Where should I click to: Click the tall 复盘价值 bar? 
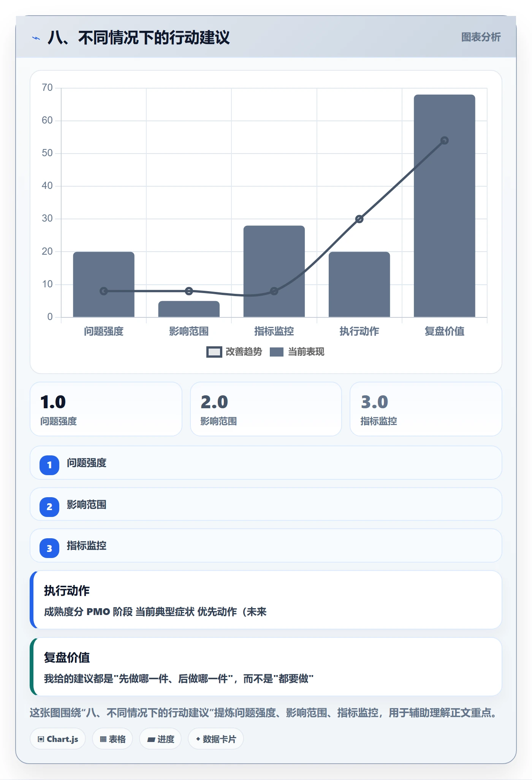point(445,206)
